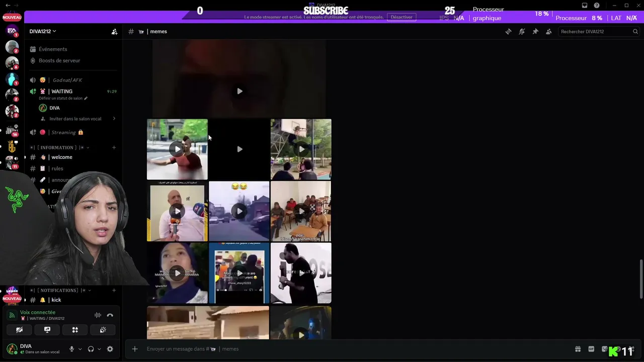Add channel to NOTIFICATIONS category
The height and width of the screenshot is (362, 644).
pyautogui.click(x=114, y=290)
